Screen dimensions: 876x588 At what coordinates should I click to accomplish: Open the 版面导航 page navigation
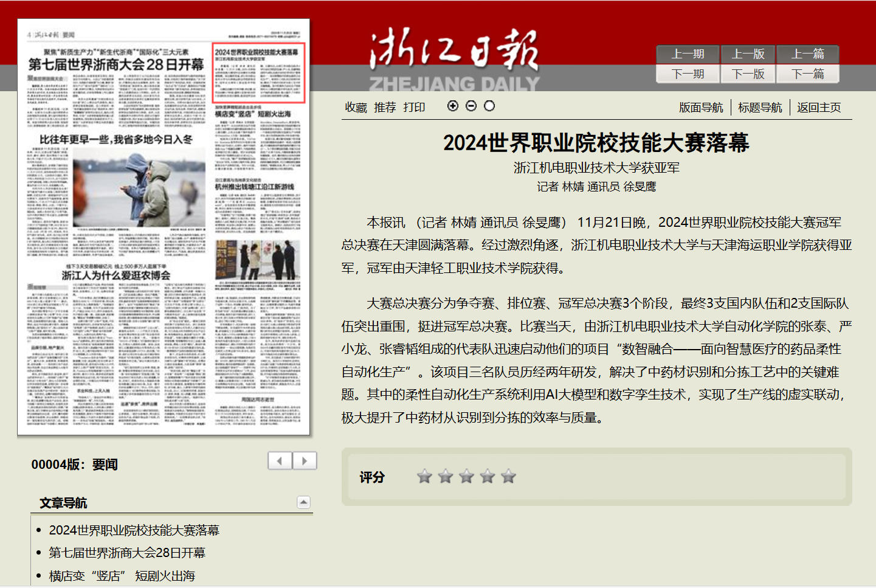point(701,108)
